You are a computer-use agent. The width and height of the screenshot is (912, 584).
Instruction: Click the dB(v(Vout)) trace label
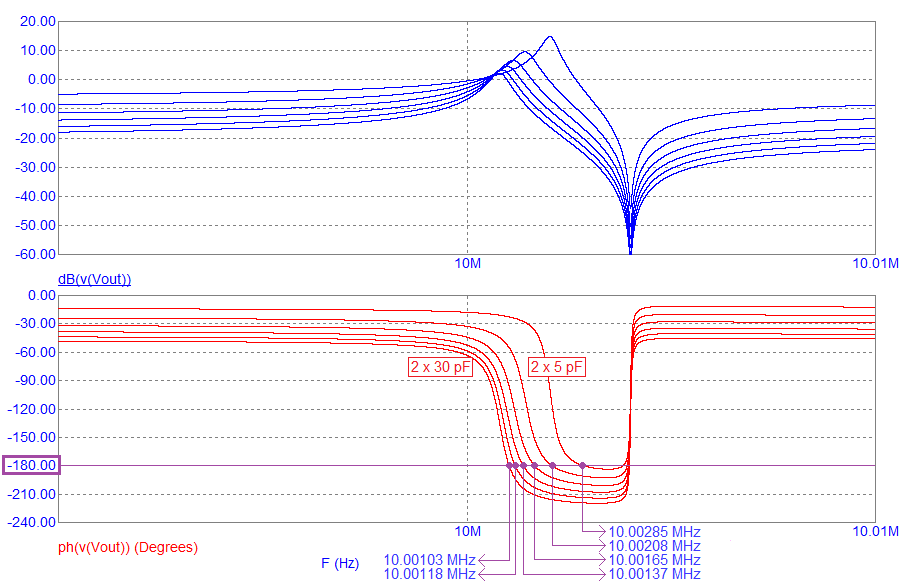click(x=95, y=279)
